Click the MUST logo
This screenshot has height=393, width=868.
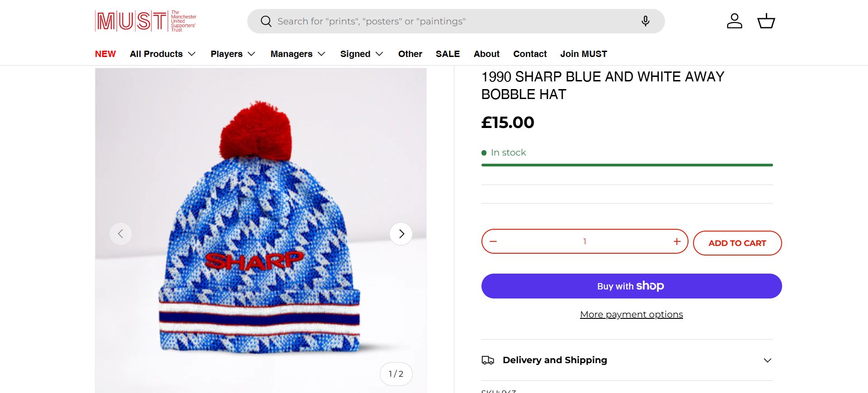pyautogui.click(x=146, y=21)
